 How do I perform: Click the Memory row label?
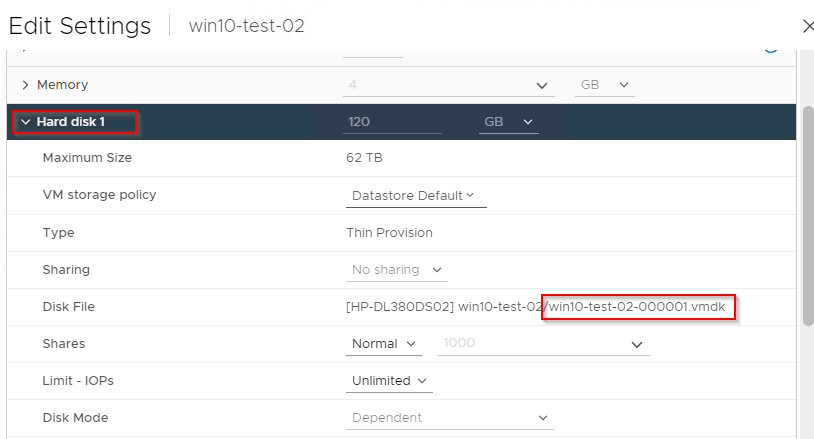pyautogui.click(x=62, y=85)
